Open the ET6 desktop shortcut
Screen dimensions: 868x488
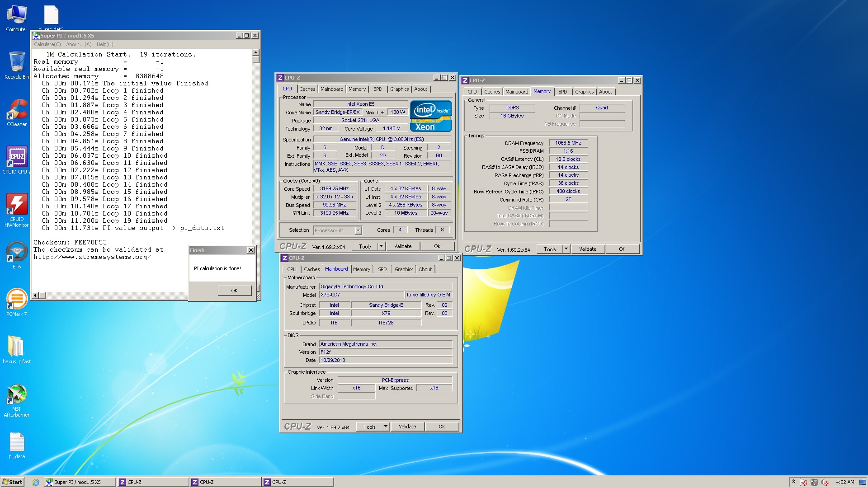click(17, 255)
